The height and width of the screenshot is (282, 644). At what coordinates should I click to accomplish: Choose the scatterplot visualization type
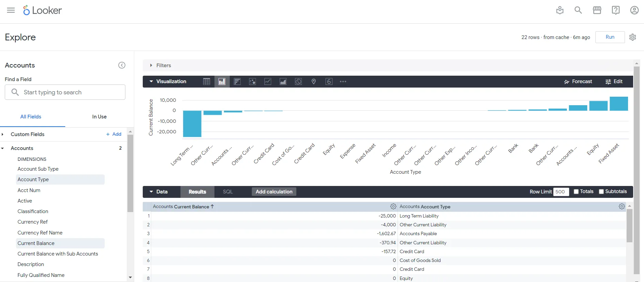click(253, 81)
